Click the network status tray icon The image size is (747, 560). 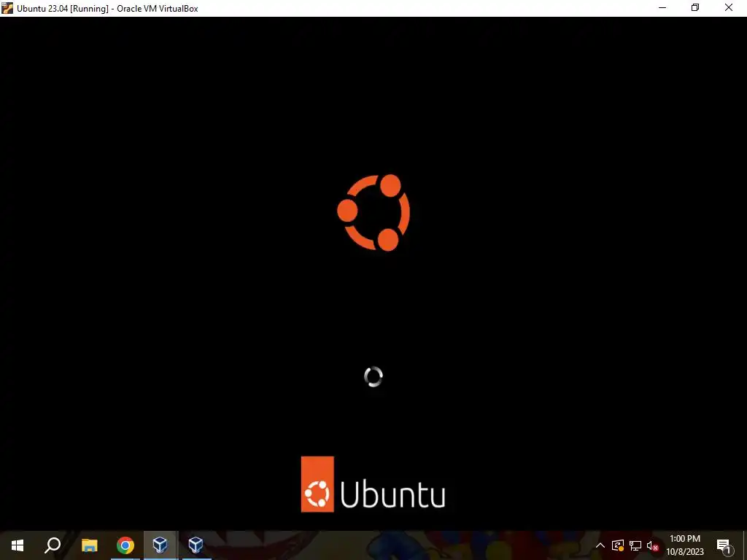pyautogui.click(x=635, y=545)
